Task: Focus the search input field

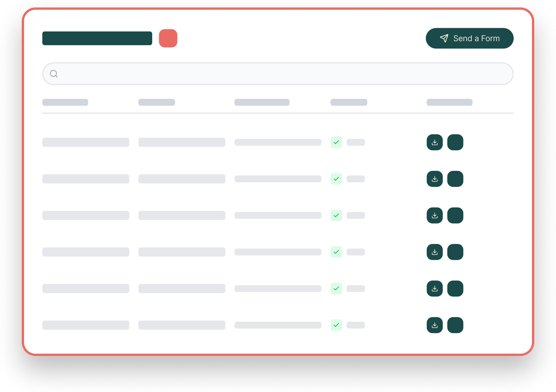Action: (x=278, y=74)
